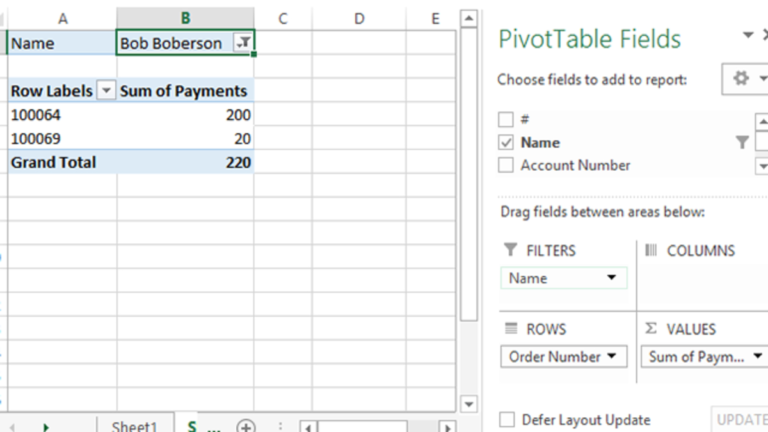
Task: Add a new sheet with the plus icon
Action: (x=245, y=426)
